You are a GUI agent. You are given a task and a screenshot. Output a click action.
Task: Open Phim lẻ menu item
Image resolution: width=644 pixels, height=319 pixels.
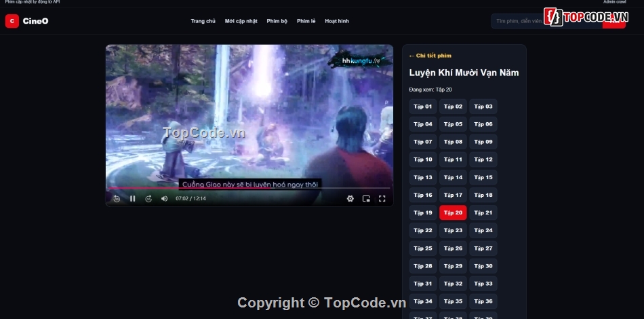coord(306,21)
